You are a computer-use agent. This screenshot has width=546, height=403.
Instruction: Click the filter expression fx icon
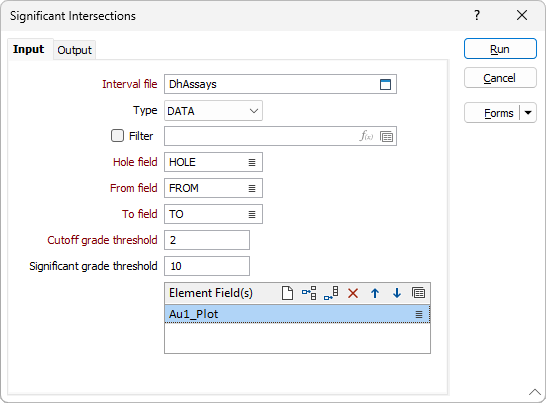pos(366,136)
